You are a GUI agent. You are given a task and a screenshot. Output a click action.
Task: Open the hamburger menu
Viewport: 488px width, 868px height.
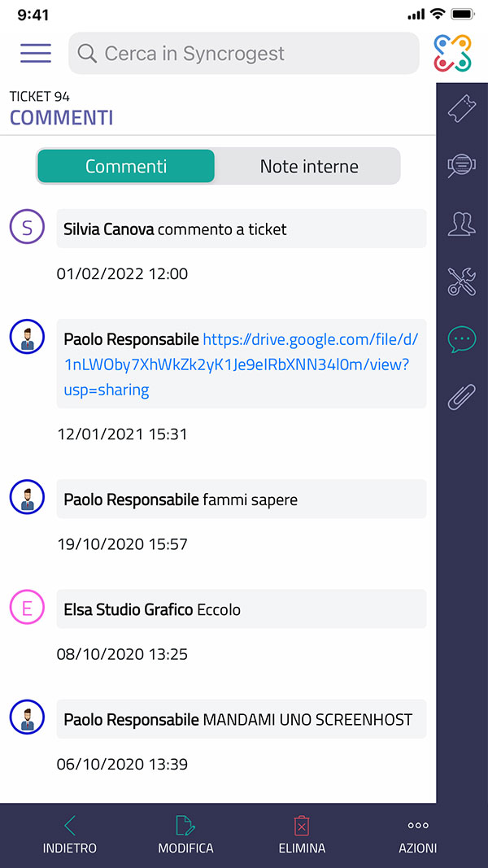pos(36,53)
